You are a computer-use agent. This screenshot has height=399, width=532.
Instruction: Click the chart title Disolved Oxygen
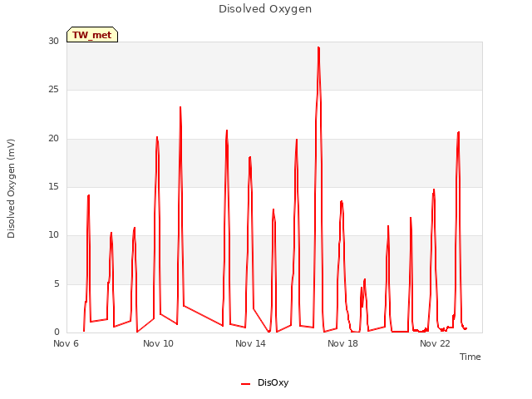click(265, 9)
